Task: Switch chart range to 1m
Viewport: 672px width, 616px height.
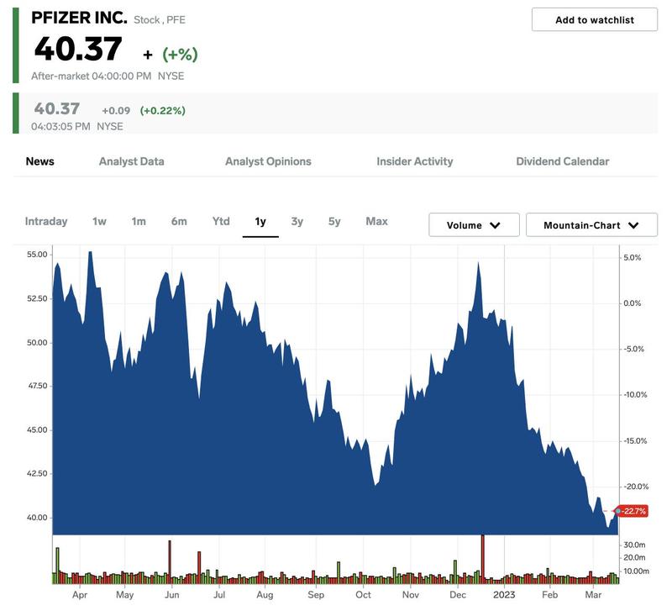Action: point(139,222)
